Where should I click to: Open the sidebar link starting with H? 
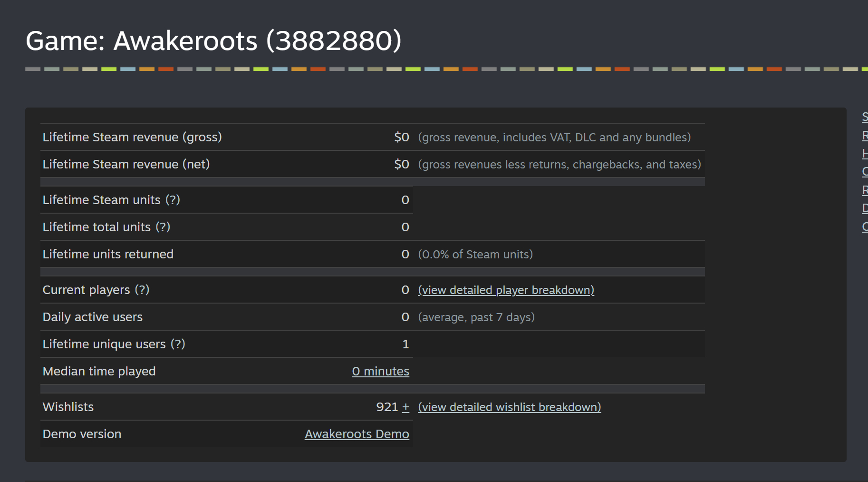pyautogui.click(x=865, y=154)
